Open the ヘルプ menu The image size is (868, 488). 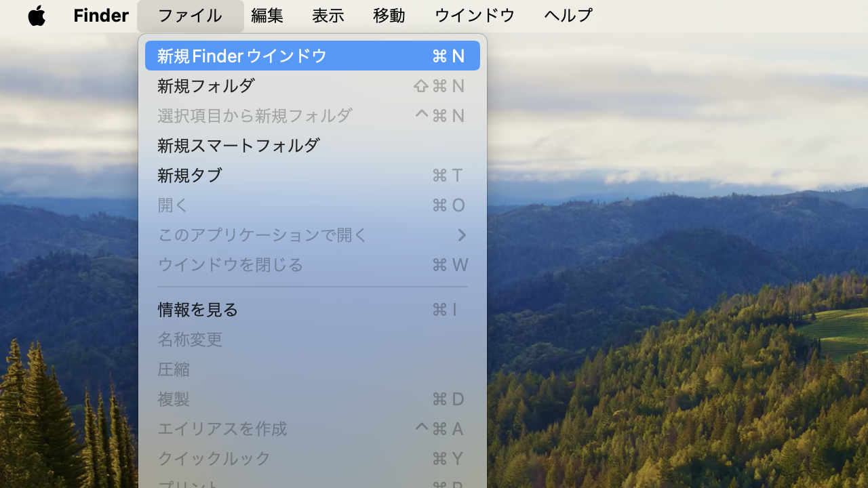point(568,15)
